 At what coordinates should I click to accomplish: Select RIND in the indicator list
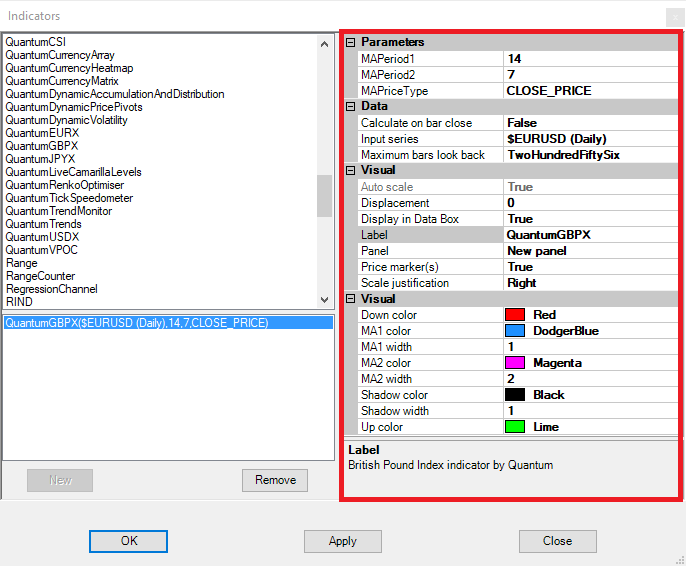(x=19, y=302)
